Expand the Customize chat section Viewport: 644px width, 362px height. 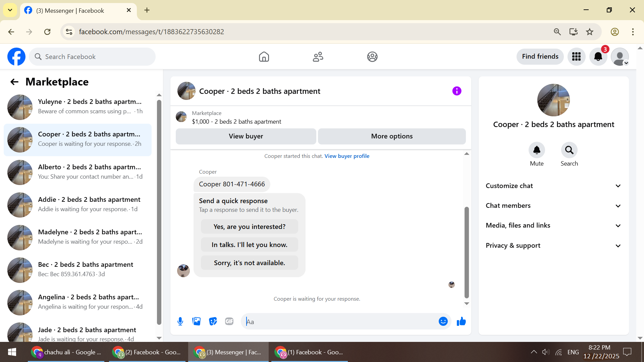pos(553,186)
